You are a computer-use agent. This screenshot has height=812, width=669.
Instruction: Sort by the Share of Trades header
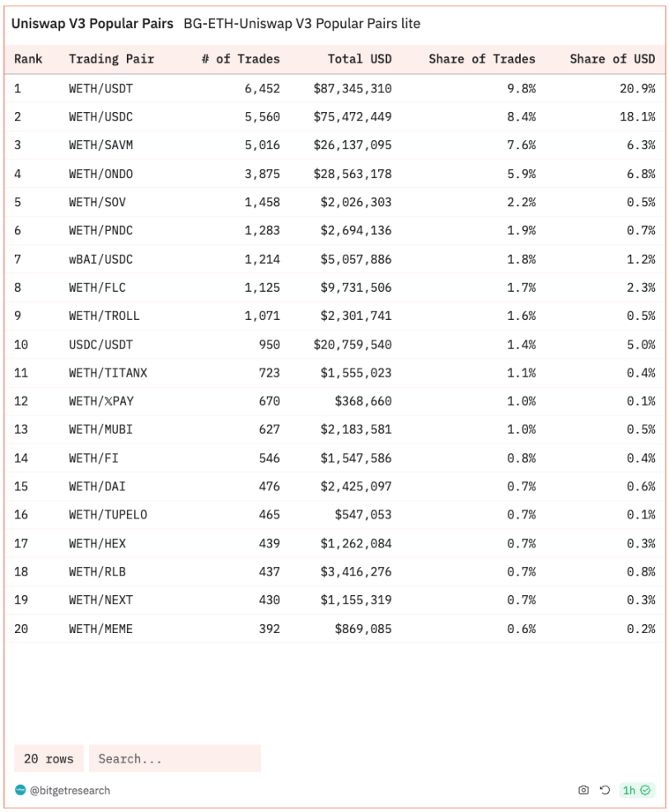(482, 59)
